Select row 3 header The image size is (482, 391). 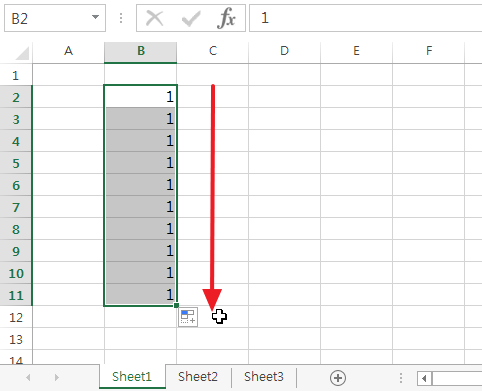coord(16,119)
